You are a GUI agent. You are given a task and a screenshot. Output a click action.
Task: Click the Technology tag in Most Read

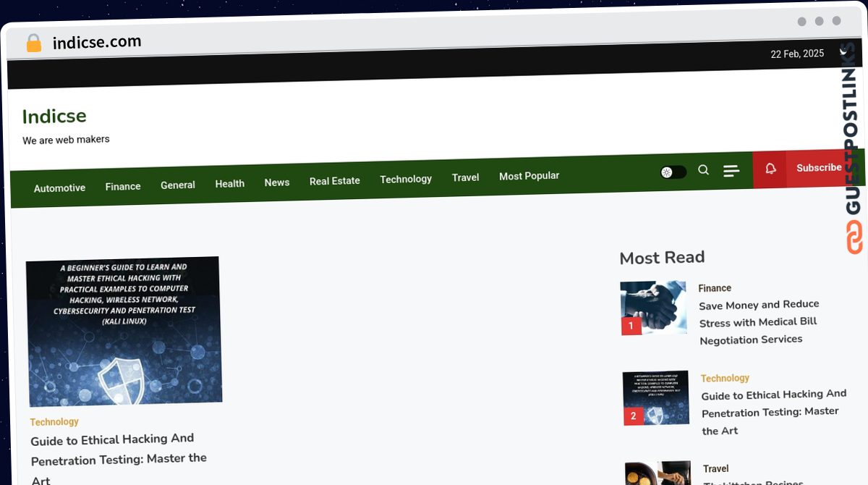click(x=725, y=378)
